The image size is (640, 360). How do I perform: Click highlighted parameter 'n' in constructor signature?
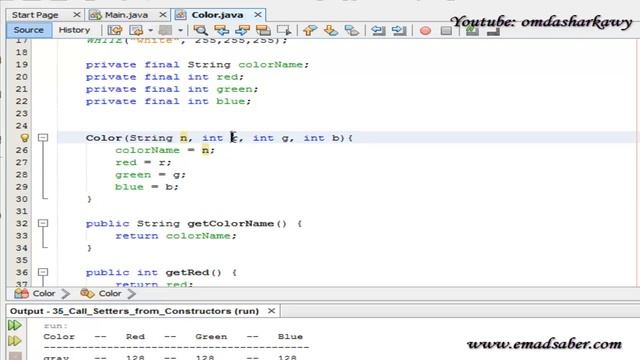click(x=184, y=138)
